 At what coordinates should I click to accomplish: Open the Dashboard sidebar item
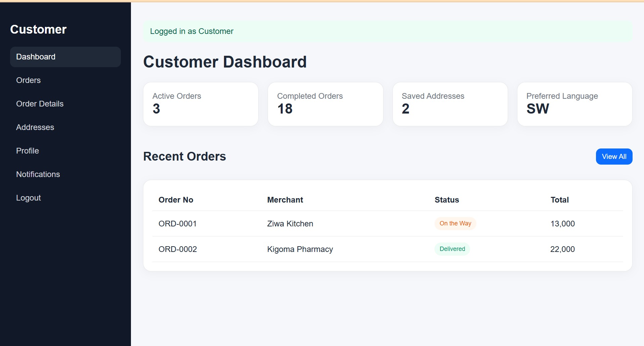pos(65,57)
